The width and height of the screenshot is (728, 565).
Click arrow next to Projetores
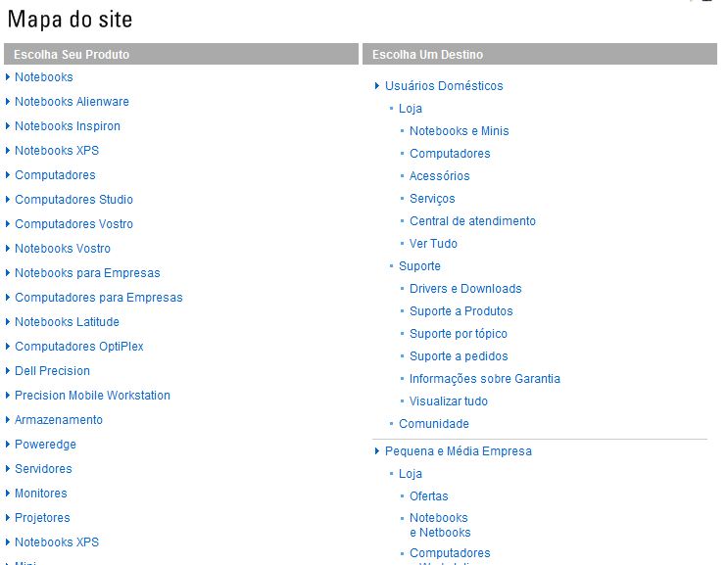8,518
